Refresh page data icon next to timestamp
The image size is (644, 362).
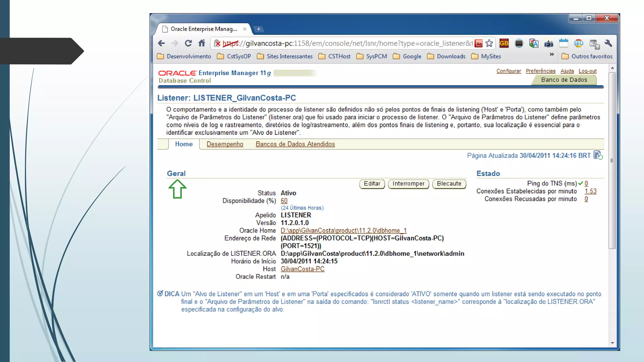[x=598, y=156]
